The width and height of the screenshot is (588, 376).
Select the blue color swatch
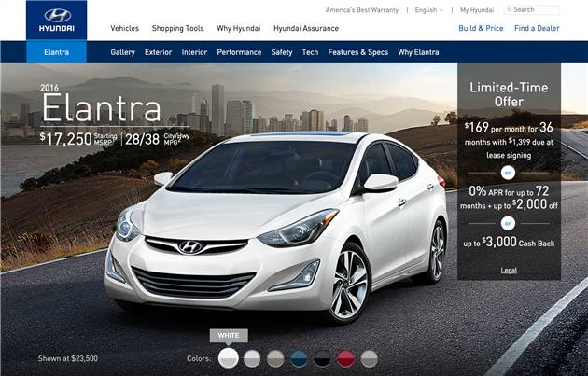(299, 358)
